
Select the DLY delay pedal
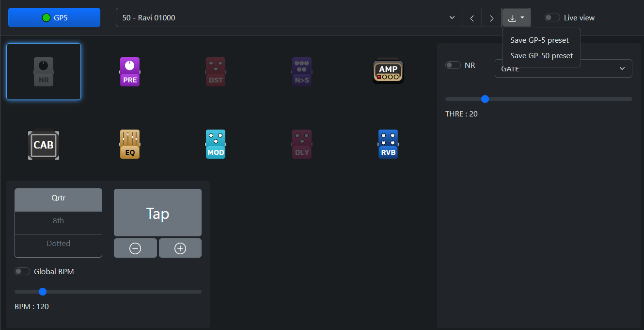pos(302,145)
